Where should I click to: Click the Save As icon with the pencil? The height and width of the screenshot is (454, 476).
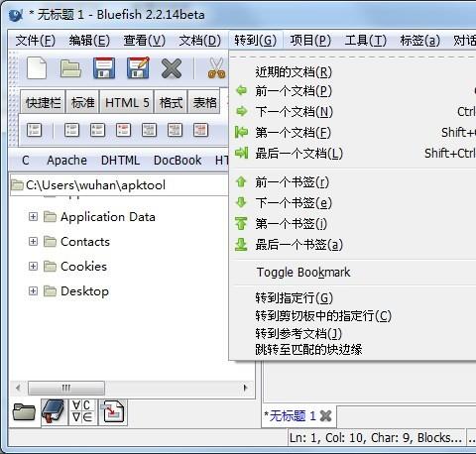[x=138, y=68]
